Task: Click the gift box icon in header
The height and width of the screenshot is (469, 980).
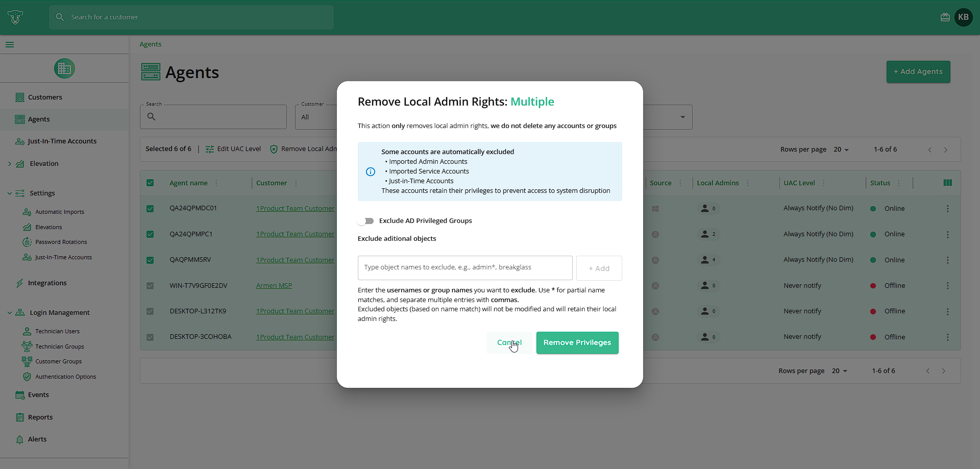Action: coord(945,17)
